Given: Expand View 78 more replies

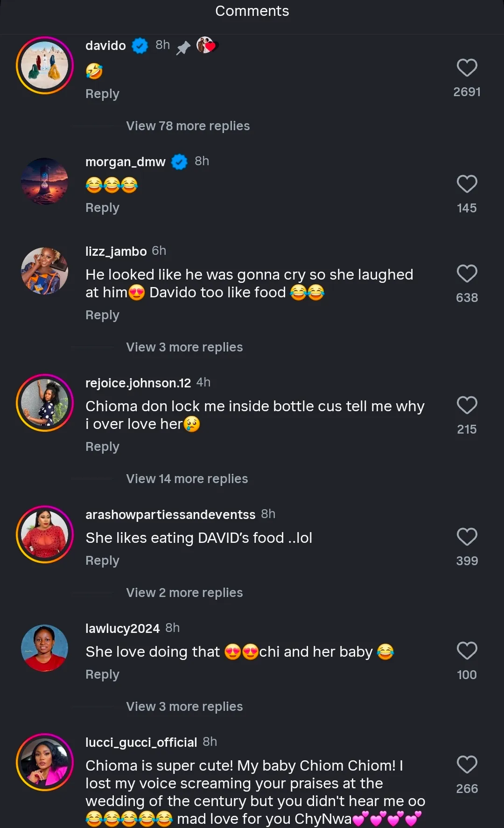Looking at the screenshot, I should (x=188, y=126).
